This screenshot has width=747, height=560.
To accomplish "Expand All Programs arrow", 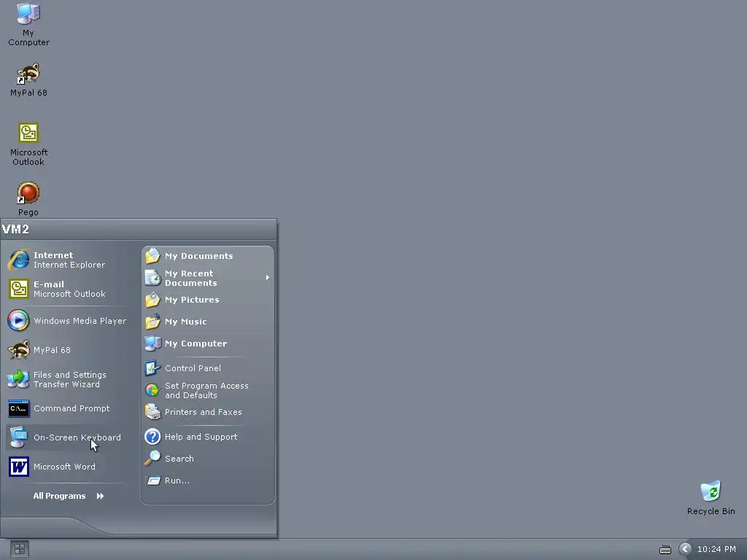I will tap(100, 496).
